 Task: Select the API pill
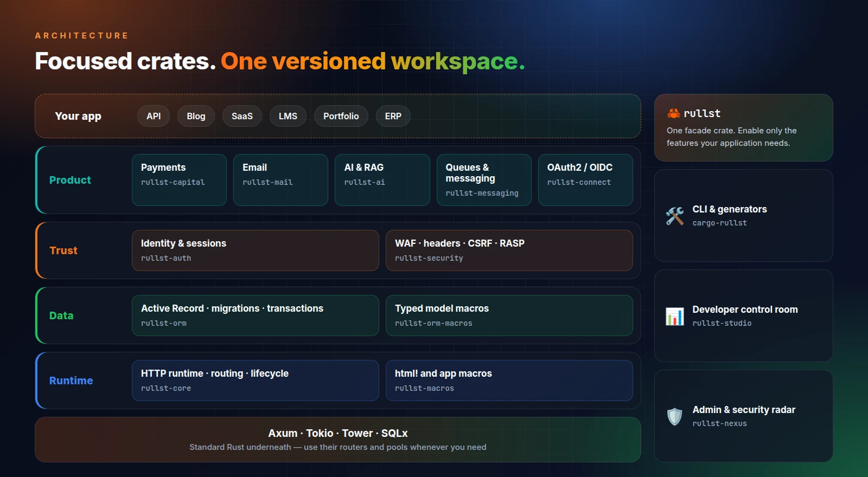pyautogui.click(x=154, y=116)
